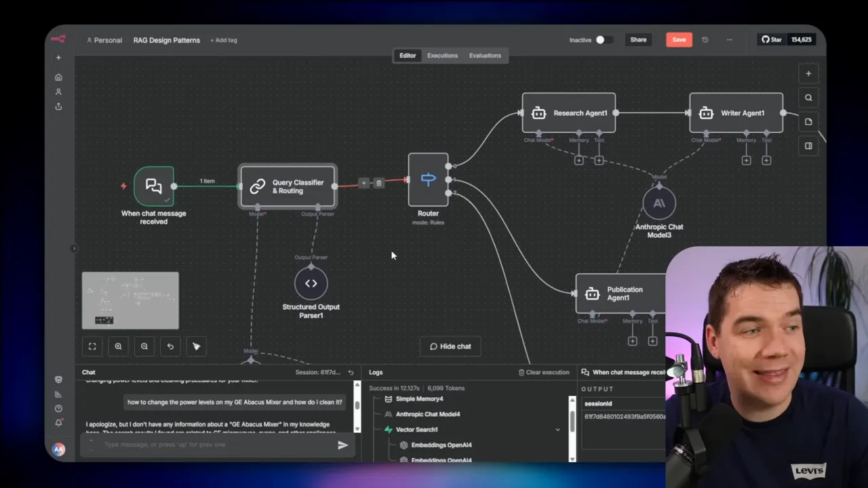Create a new workflow with the sidebar plus icon

[58, 57]
